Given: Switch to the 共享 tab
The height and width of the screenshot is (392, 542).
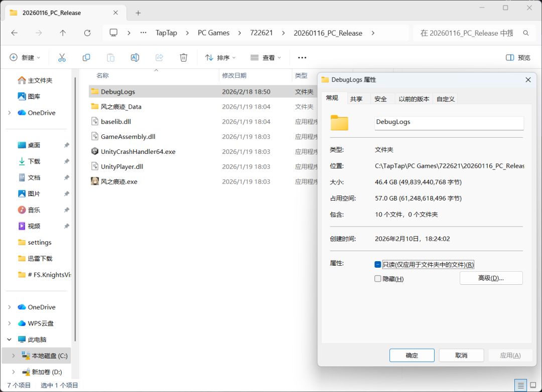Looking at the screenshot, I should coord(356,99).
